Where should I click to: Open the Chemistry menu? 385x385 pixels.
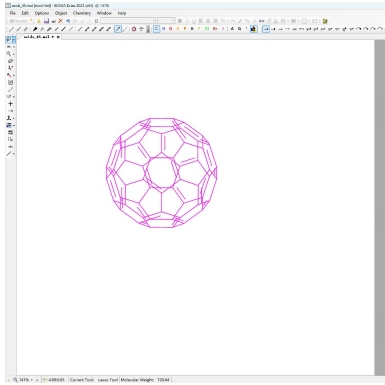point(82,13)
